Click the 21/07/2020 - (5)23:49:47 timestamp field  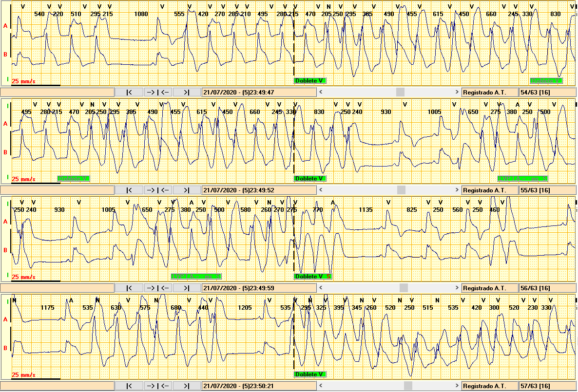pos(258,92)
